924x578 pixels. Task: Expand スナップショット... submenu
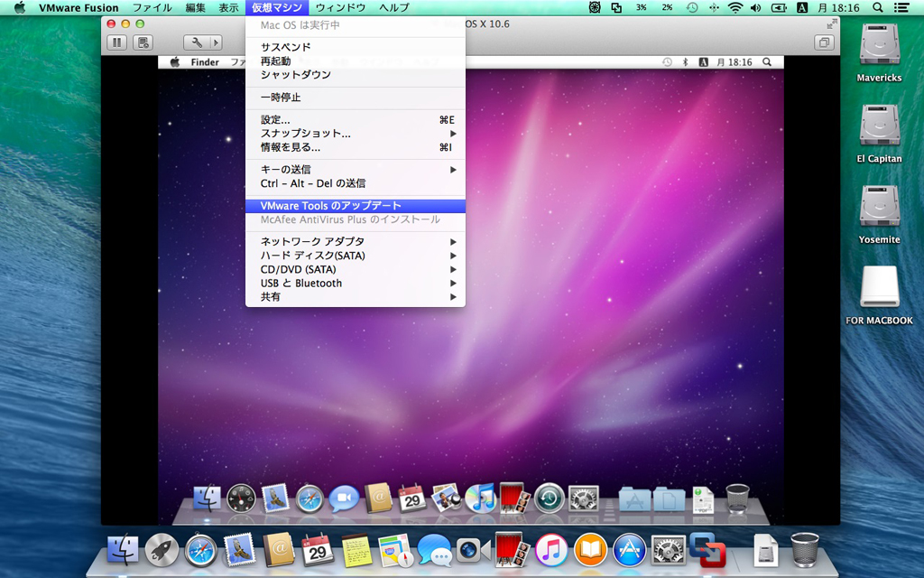[x=356, y=134]
